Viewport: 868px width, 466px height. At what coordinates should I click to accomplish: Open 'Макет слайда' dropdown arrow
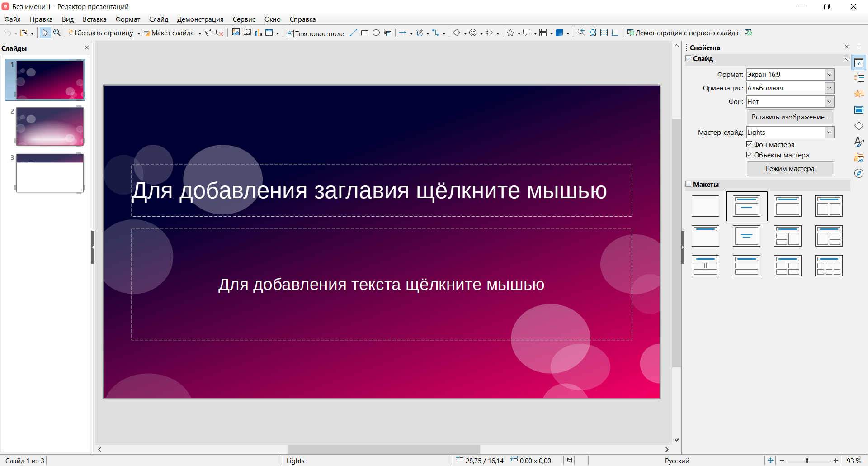199,33
